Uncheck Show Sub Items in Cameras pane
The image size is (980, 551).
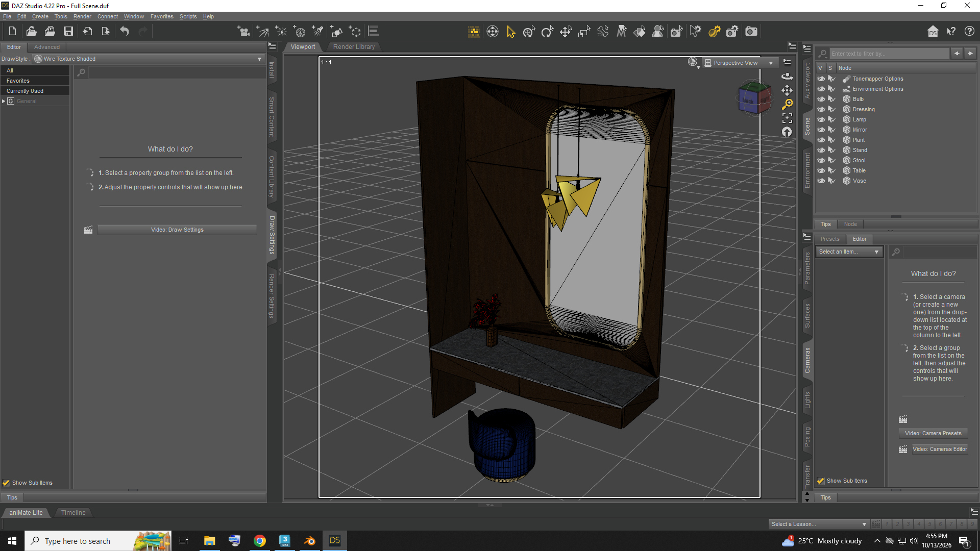[821, 481]
